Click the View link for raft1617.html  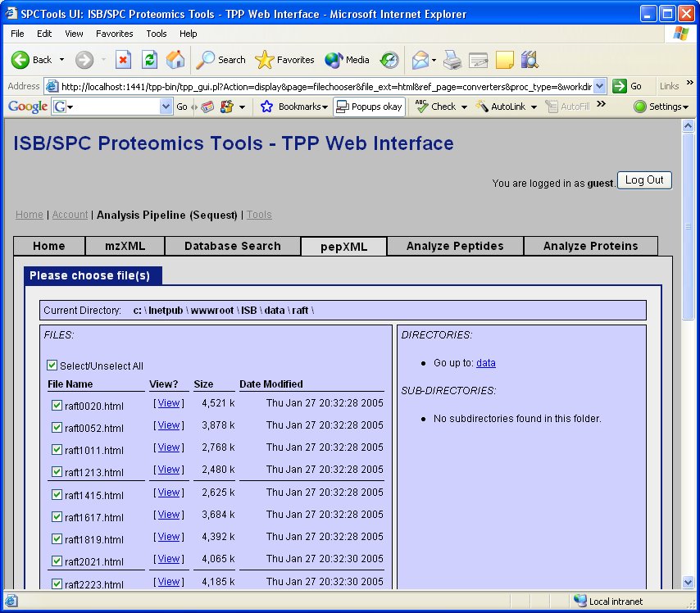[168, 515]
